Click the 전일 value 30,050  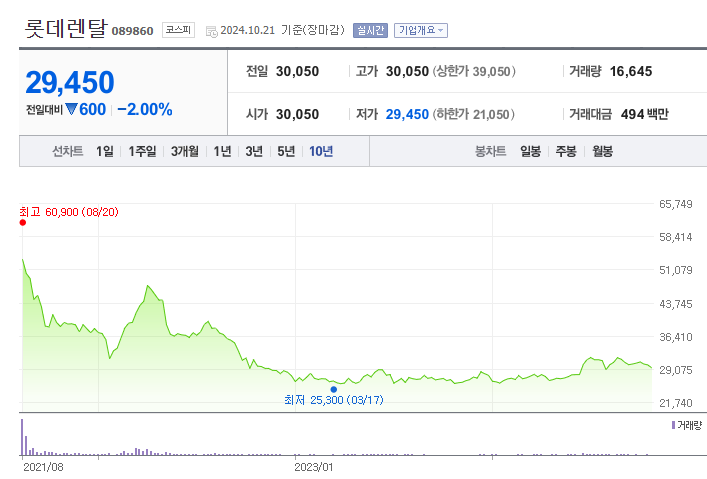point(298,71)
